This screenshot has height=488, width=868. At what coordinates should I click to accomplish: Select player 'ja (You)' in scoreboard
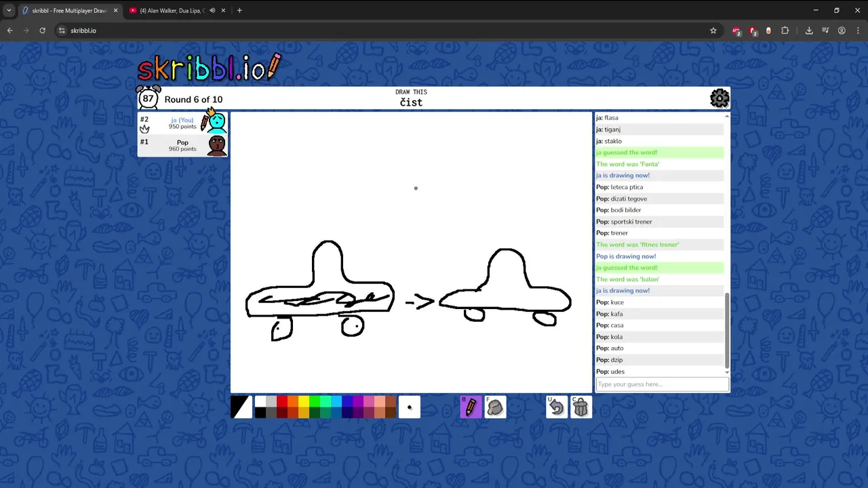pos(182,123)
